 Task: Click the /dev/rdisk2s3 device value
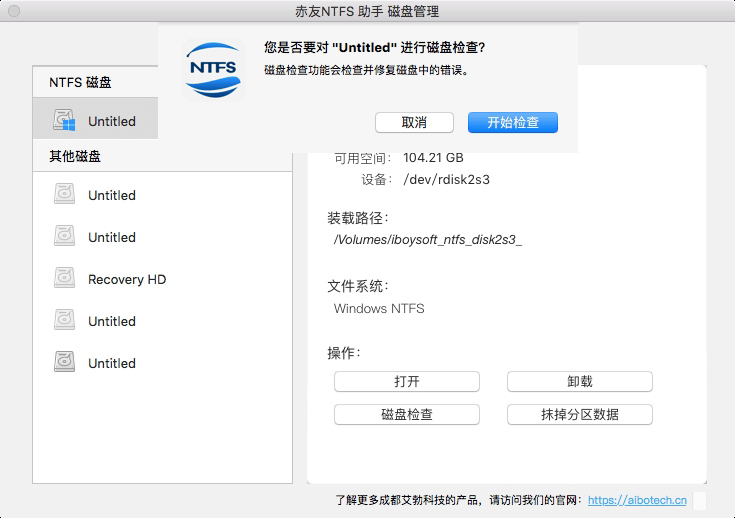[446, 180]
